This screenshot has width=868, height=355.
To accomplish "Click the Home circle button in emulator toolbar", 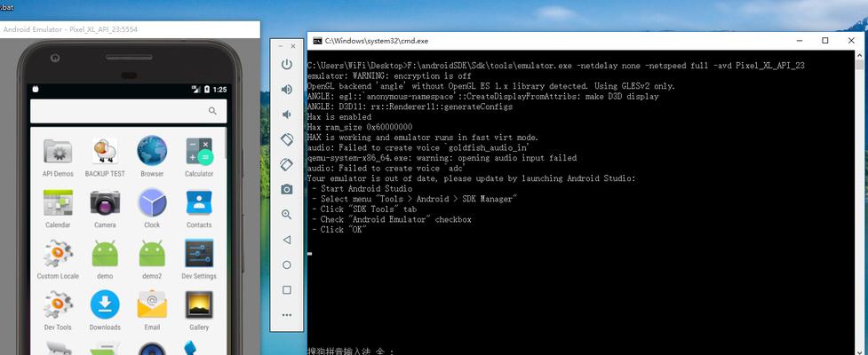I will click(x=286, y=264).
